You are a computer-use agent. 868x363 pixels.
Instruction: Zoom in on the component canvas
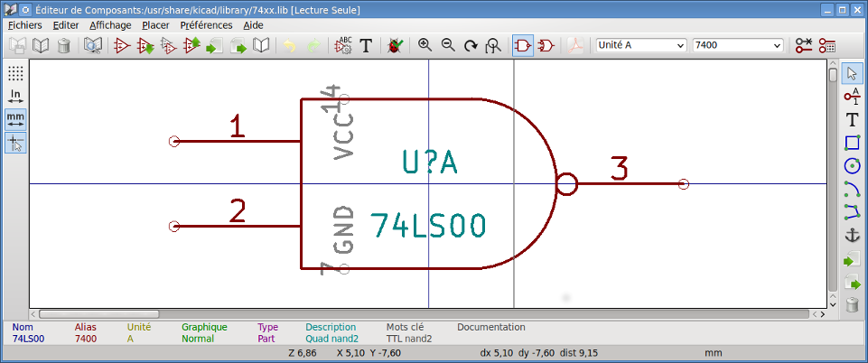pyautogui.click(x=425, y=45)
